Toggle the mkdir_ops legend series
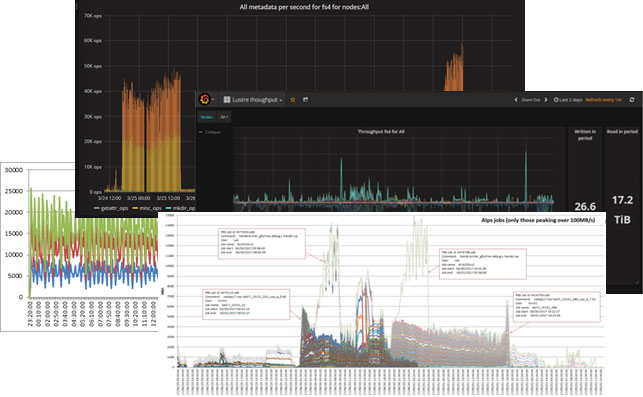Image resolution: width=643 pixels, height=397 pixels. [180, 208]
